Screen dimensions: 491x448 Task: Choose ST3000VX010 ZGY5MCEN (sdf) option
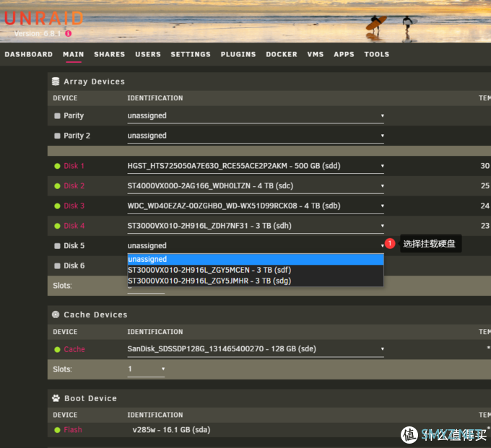256,270
